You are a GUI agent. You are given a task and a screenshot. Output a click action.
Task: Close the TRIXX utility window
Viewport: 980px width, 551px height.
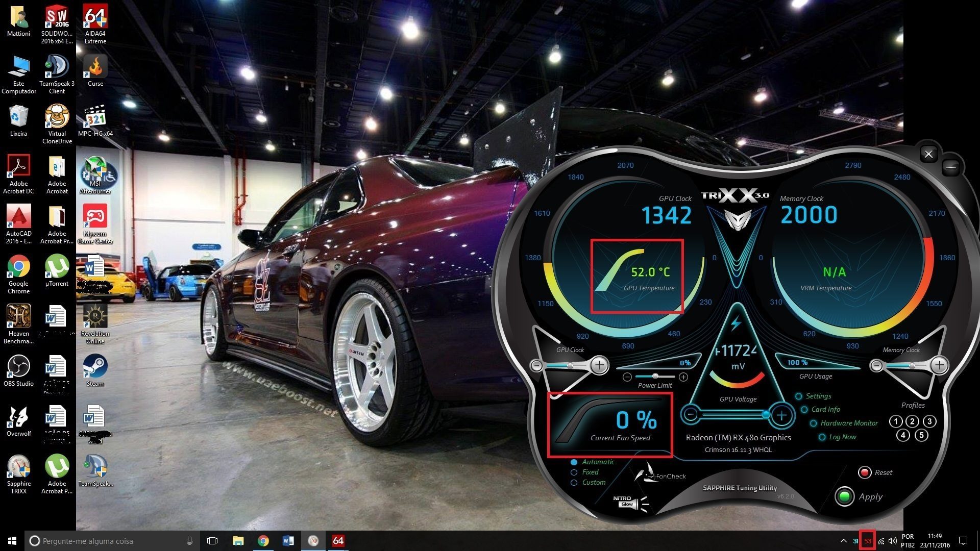coord(929,154)
